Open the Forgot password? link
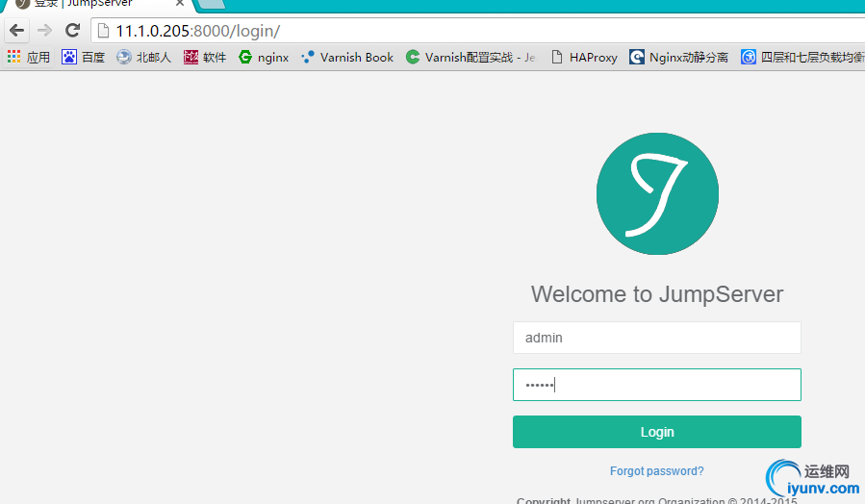This screenshot has height=504, width=865. (656, 471)
